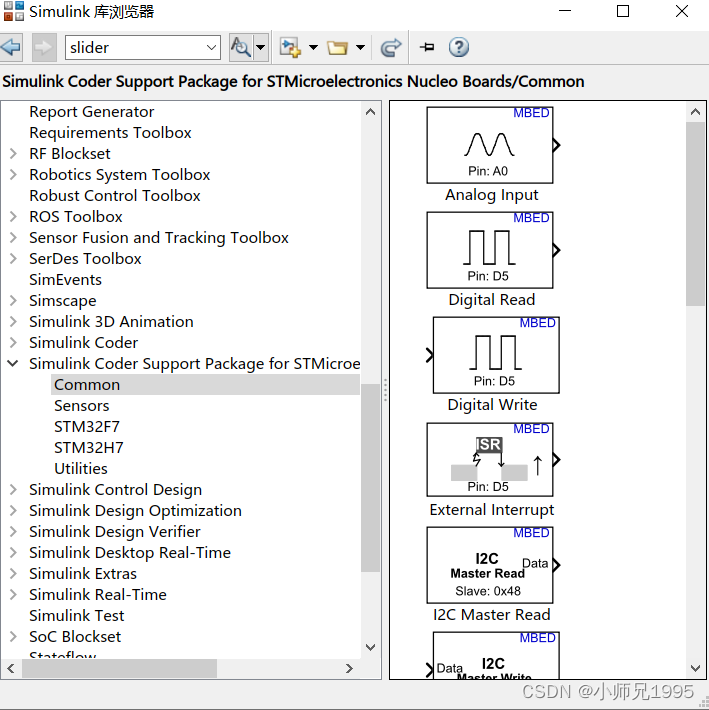Expand the Simscape node
The image size is (709, 710).
tap(13, 301)
